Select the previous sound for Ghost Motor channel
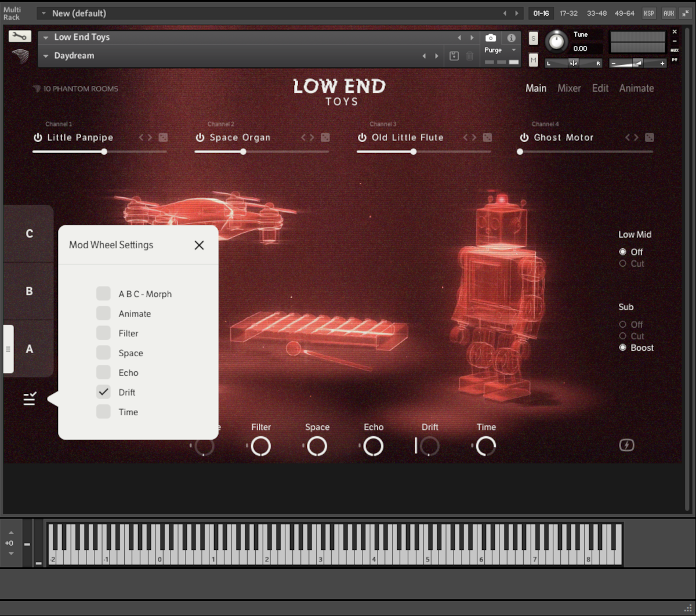 [x=628, y=137]
